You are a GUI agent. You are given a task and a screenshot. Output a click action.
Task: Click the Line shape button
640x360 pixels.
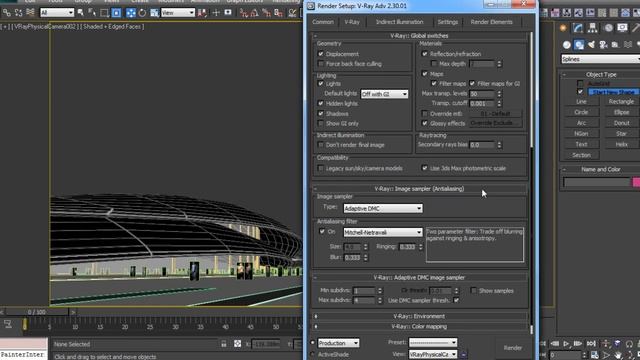click(581, 102)
